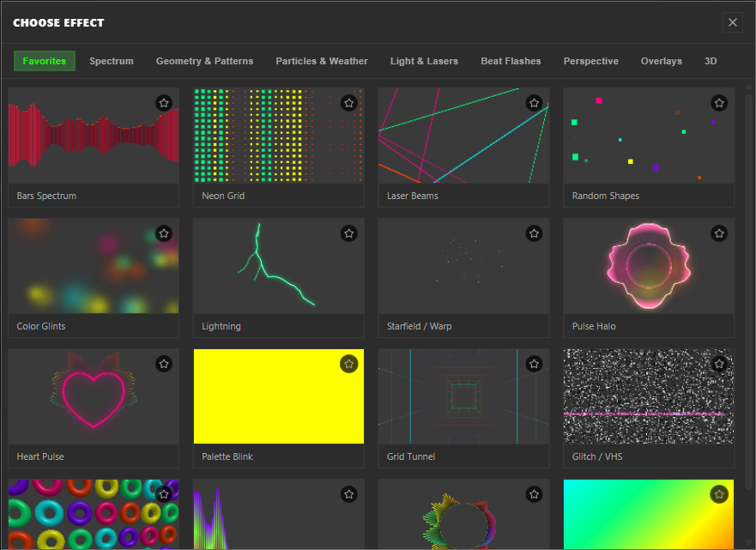Click the star on the colored rings thumbnail
Screen dimensions: 756x550
point(164,494)
